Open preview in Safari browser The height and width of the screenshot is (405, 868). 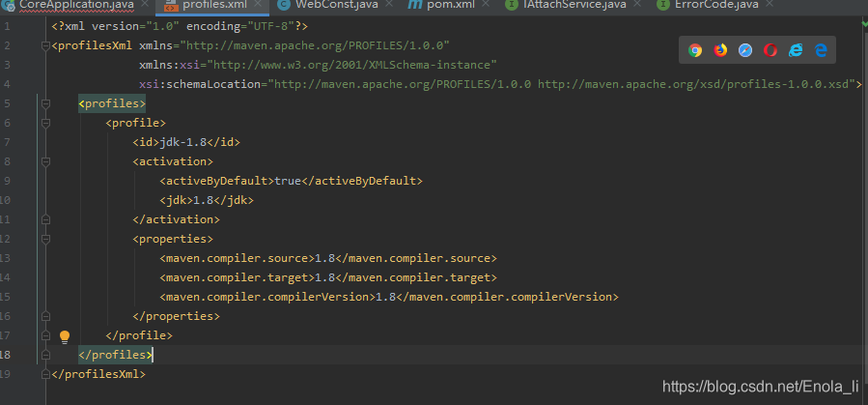[745, 50]
